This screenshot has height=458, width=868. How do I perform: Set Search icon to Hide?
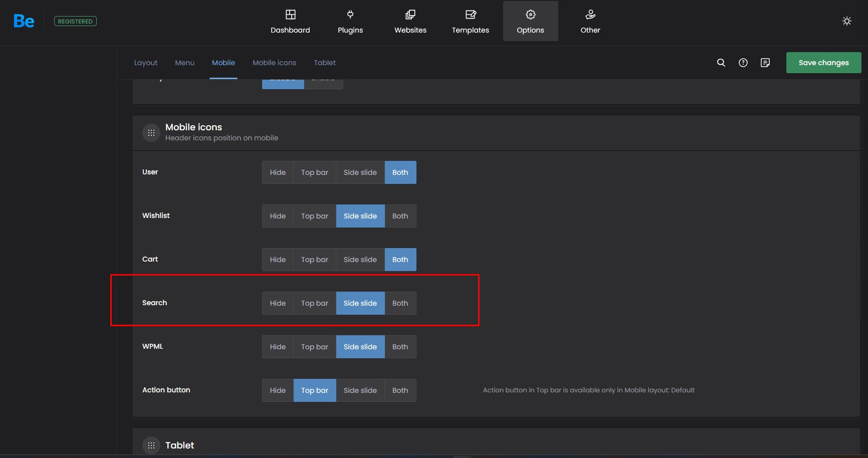tap(278, 303)
